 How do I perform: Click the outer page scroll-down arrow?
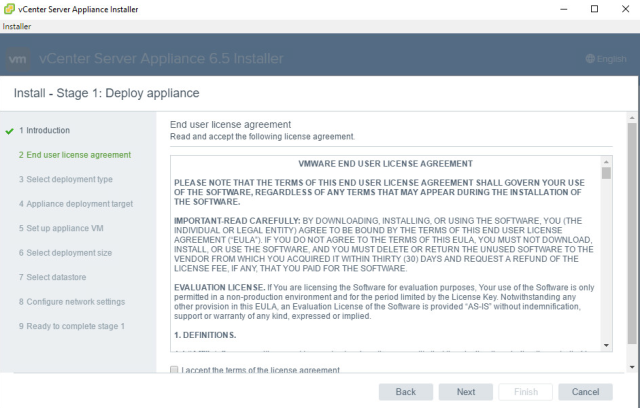(x=632, y=367)
